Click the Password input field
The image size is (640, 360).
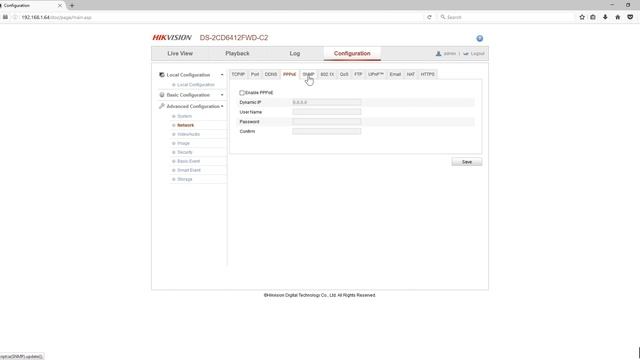[x=327, y=122]
